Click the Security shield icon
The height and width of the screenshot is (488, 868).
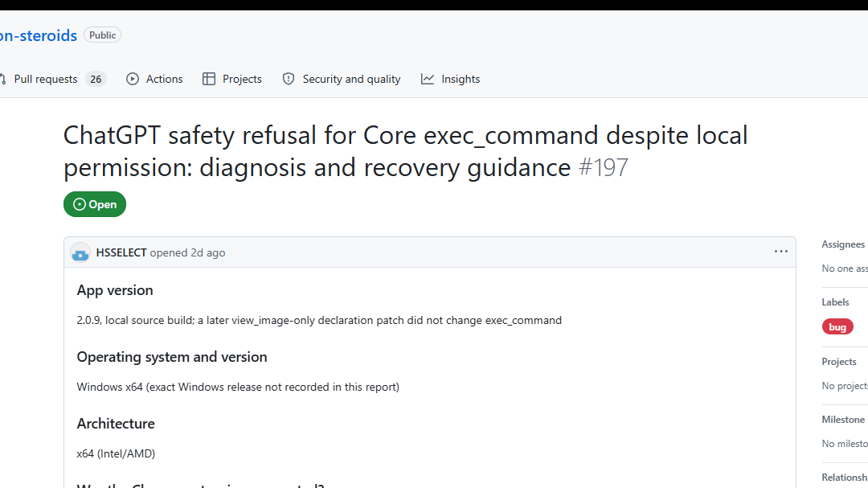click(289, 80)
